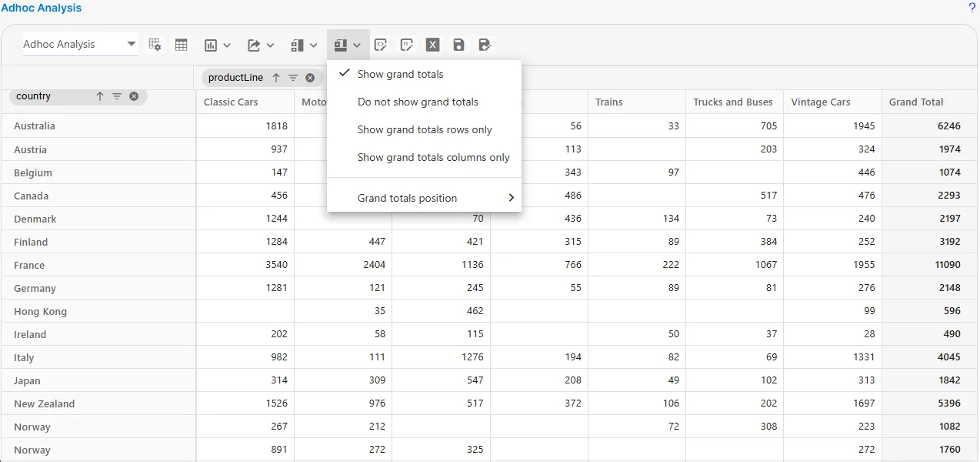Click the save-as icon with pencil

click(x=485, y=45)
